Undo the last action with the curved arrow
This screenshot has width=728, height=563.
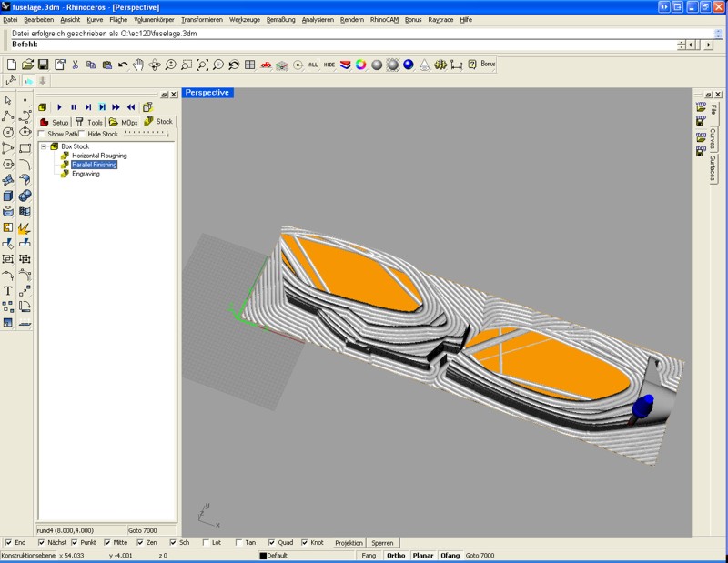tap(123, 65)
